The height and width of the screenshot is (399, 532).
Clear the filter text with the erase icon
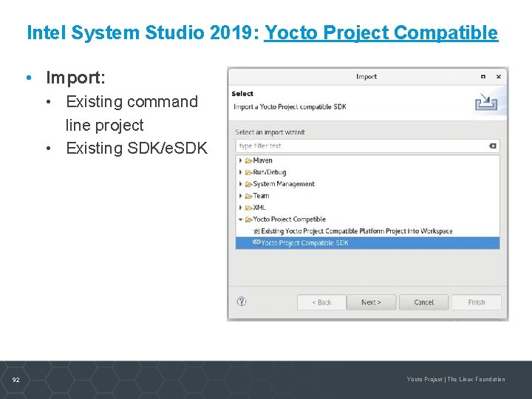pyautogui.click(x=493, y=146)
